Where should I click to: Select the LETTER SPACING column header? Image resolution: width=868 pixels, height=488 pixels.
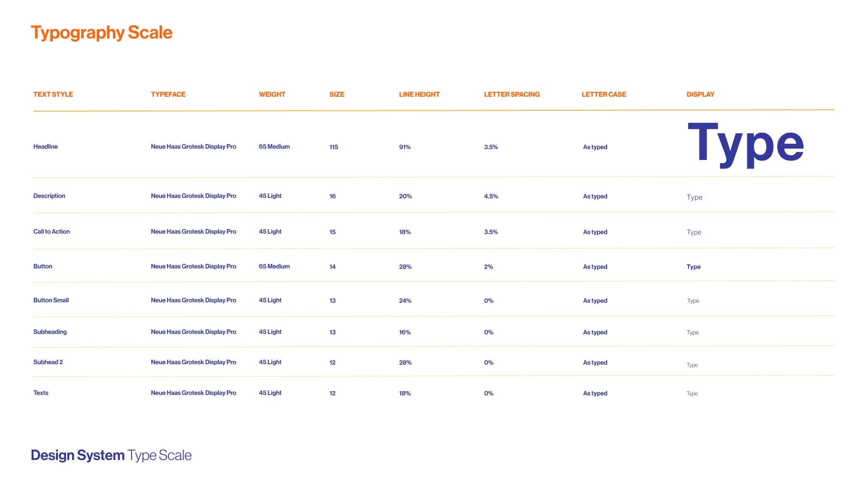tap(511, 94)
